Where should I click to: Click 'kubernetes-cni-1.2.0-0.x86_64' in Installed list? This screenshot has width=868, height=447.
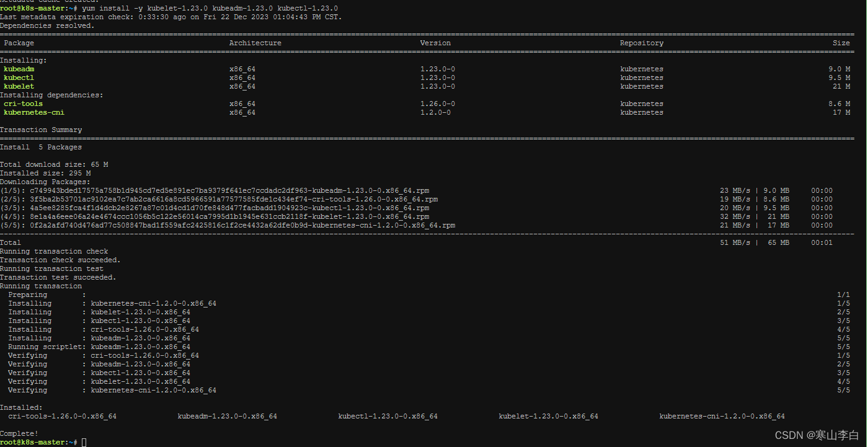[722, 417]
